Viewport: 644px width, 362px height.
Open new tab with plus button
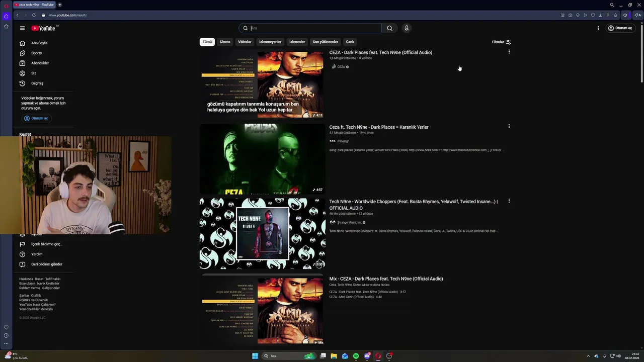[59, 5]
